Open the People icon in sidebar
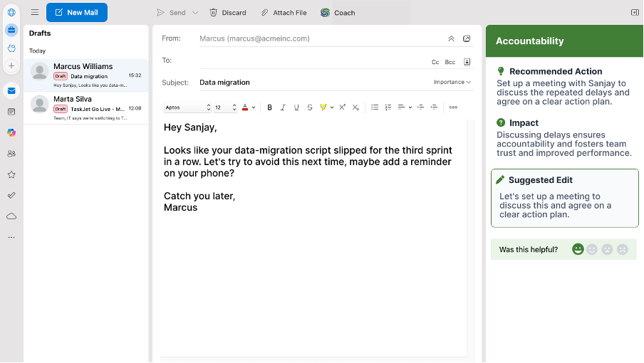This screenshot has width=644, height=363. point(11,153)
